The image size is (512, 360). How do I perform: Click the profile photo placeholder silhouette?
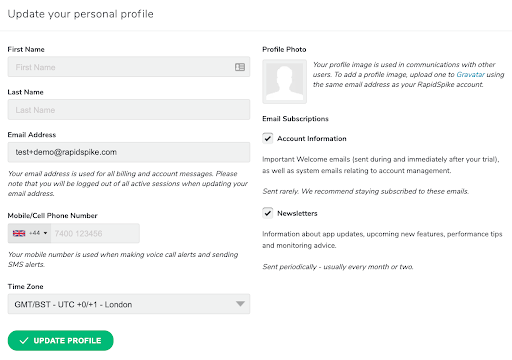(284, 82)
